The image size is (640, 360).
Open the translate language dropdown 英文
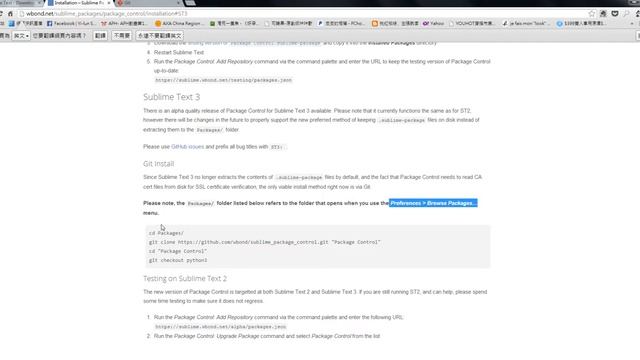(21, 36)
